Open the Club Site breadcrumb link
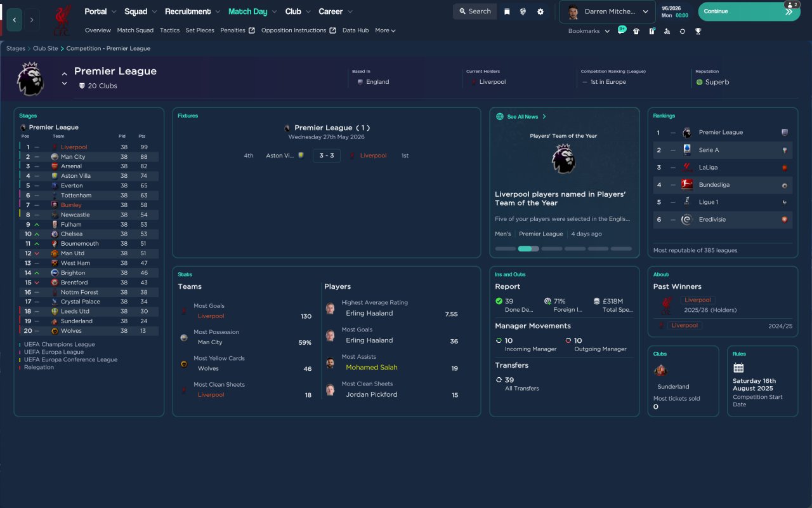The width and height of the screenshot is (812, 508). tap(46, 48)
